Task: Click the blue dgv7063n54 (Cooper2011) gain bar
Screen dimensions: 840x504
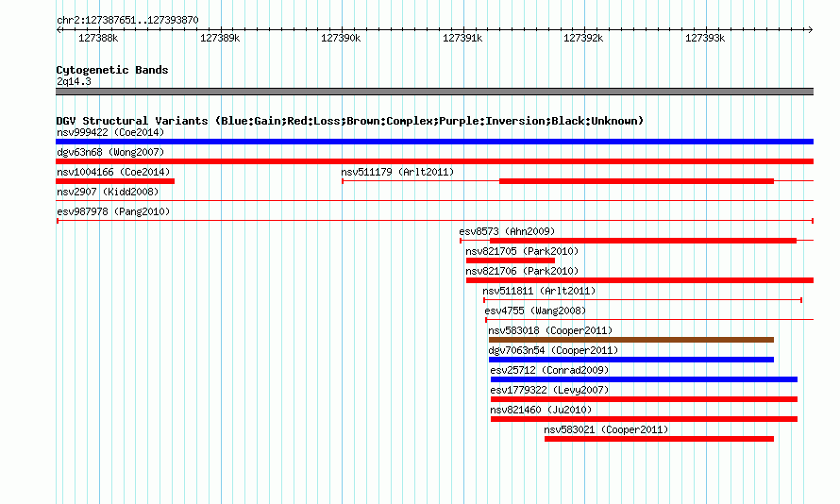Action: coord(631,360)
